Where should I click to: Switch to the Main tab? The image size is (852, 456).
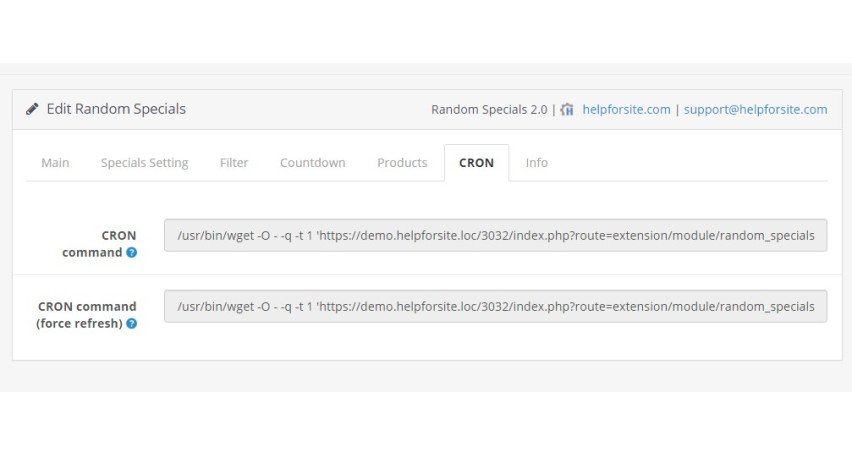click(x=55, y=163)
